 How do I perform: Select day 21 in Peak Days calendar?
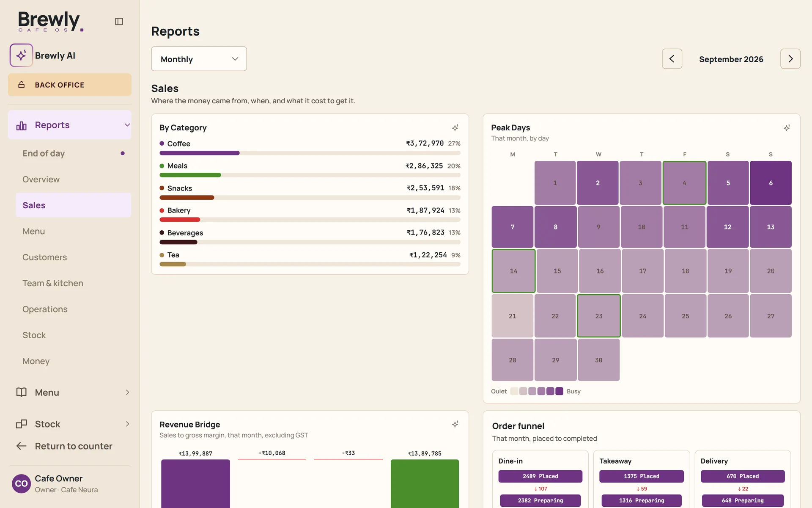pyautogui.click(x=513, y=316)
